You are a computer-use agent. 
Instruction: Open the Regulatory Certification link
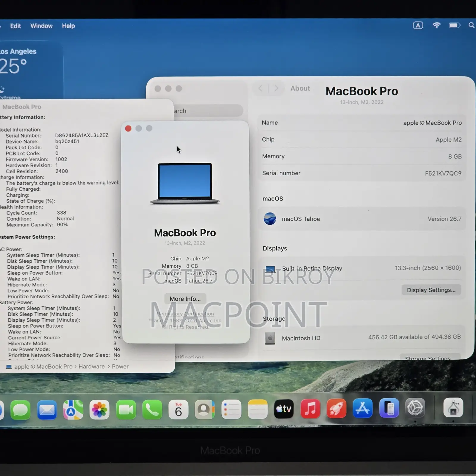[x=185, y=314]
